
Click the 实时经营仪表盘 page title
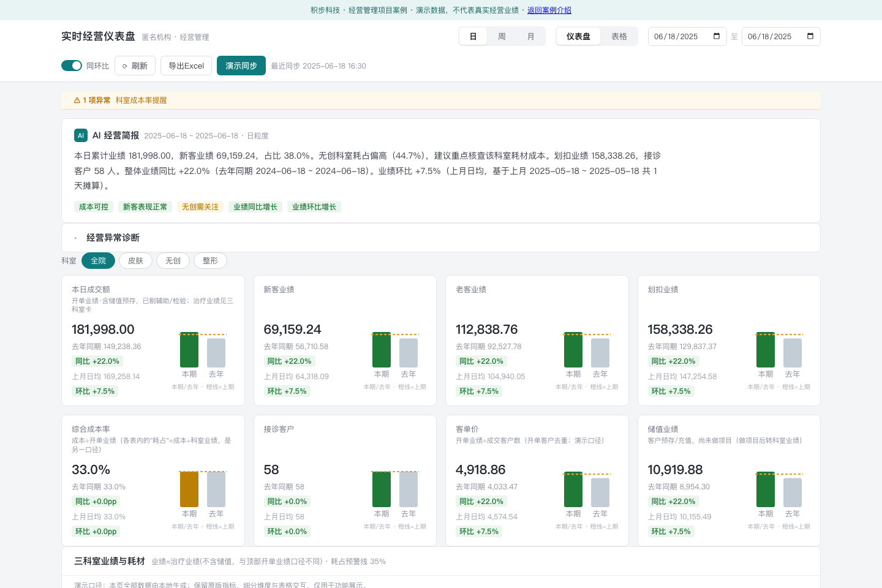pyautogui.click(x=98, y=36)
